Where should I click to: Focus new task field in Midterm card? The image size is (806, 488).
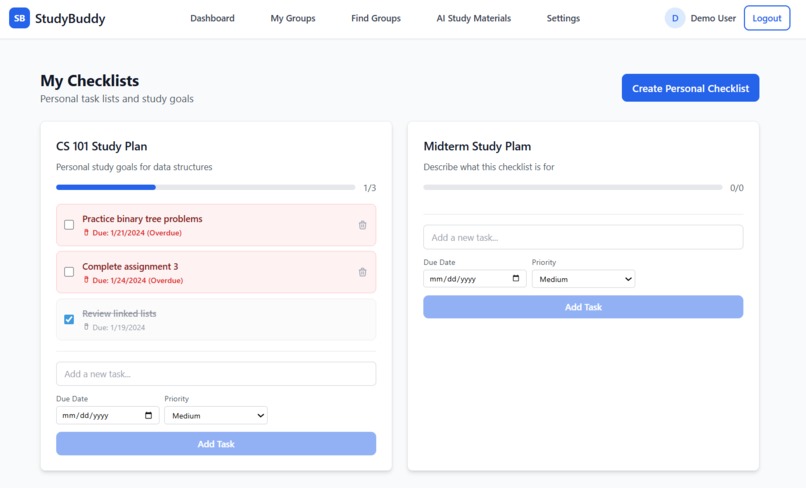583,237
